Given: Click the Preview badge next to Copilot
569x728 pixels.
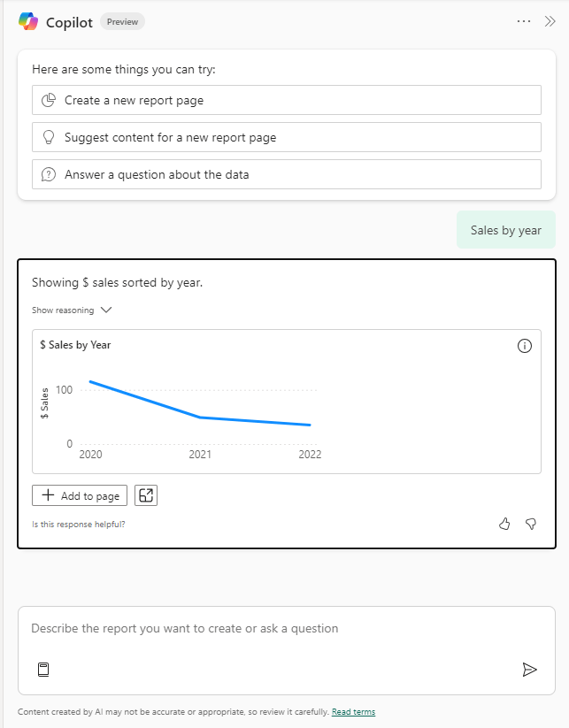Looking at the screenshot, I should click(122, 22).
